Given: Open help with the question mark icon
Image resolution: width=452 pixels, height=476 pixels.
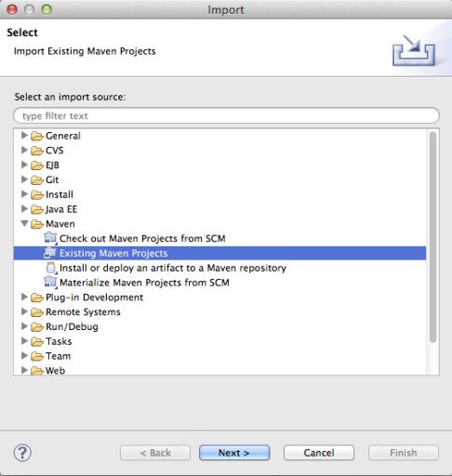Looking at the screenshot, I should (x=22, y=453).
